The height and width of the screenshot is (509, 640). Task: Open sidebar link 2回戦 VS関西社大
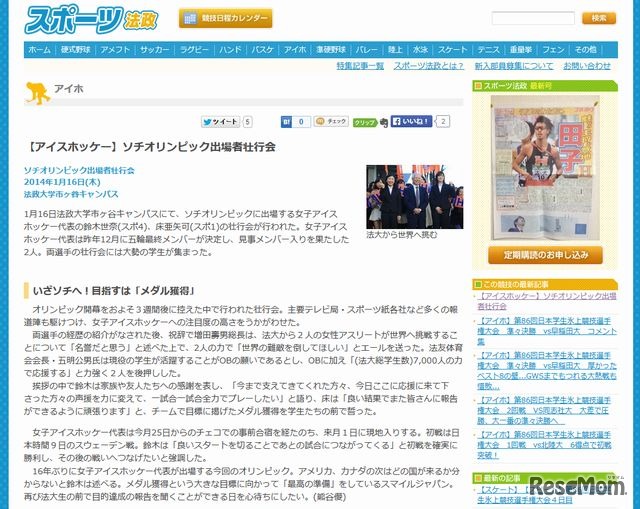(x=544, y=410)
